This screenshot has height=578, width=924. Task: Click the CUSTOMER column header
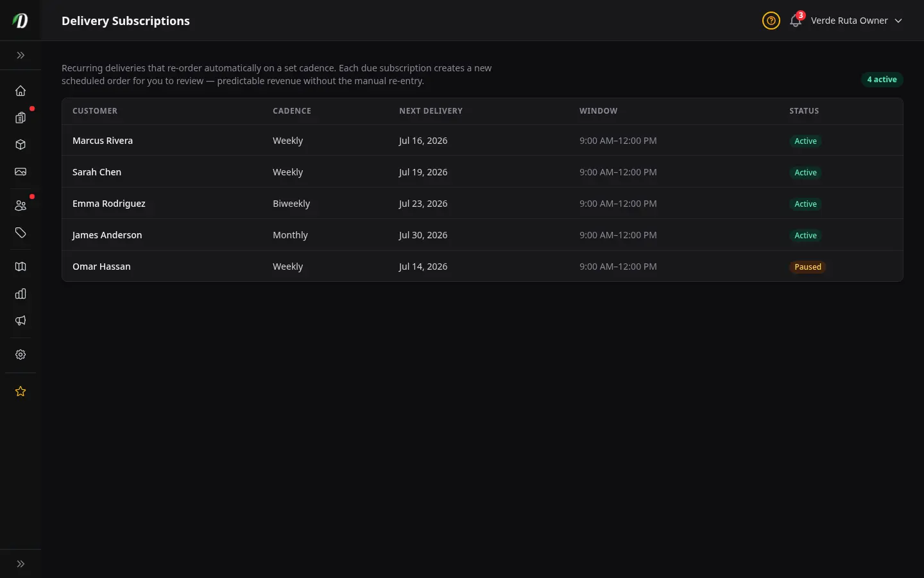[x=95, y=111]
